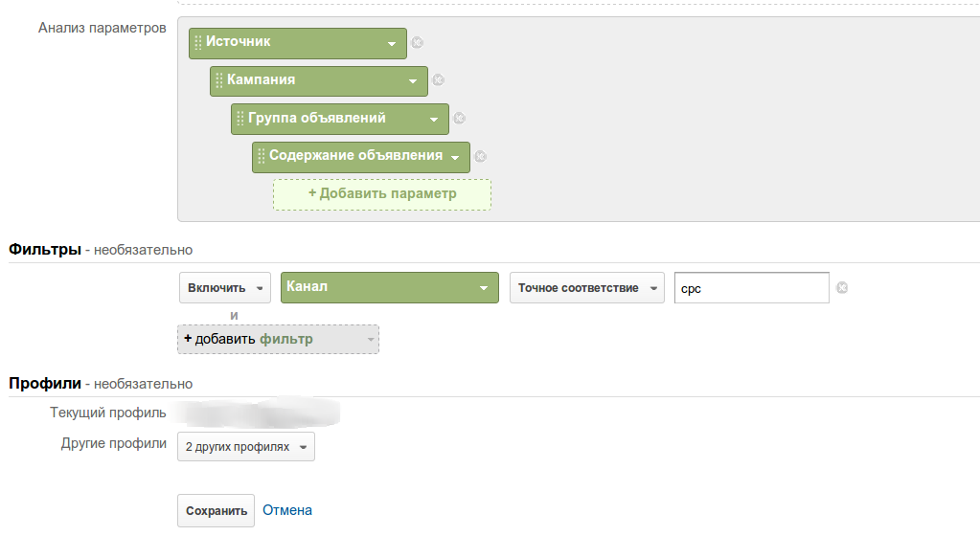Screen dimensions: 980x536
Task: Expand the Содержание объявления dropdown
Action: coord(455,159)
